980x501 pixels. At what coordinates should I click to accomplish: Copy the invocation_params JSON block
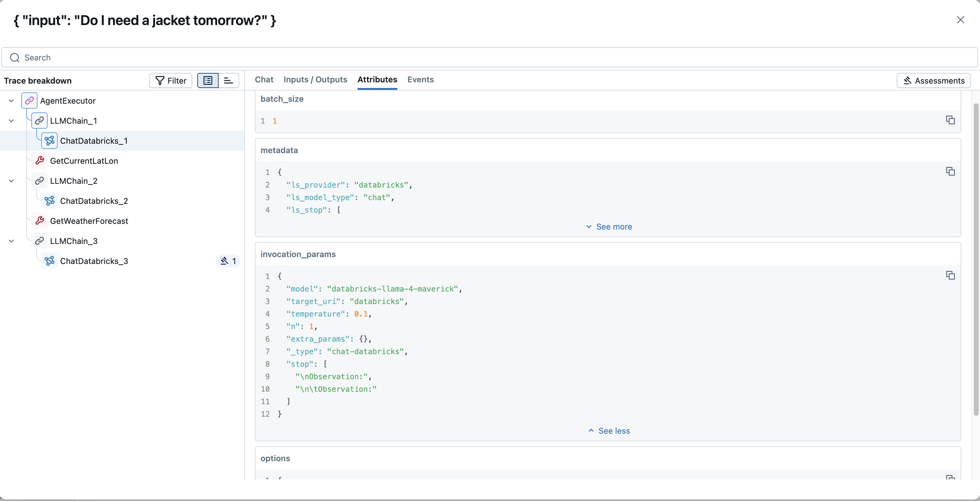point(950,276)
